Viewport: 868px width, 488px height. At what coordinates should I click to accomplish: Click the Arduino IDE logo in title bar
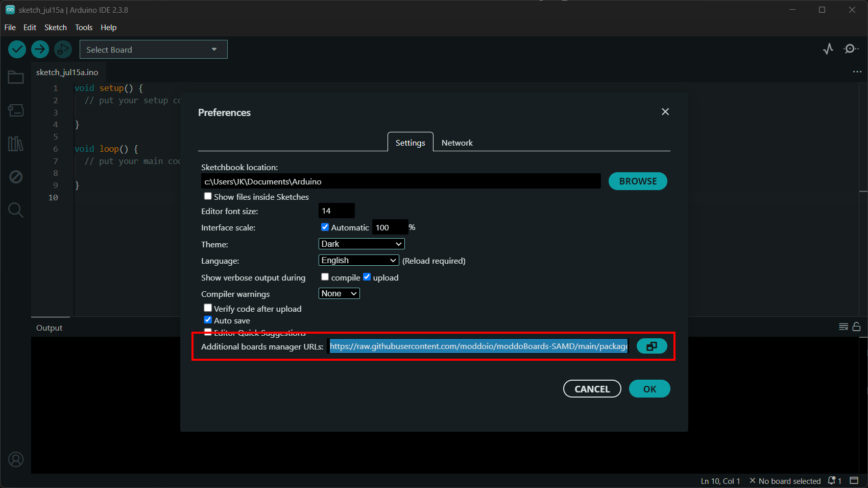coord(10,10)
